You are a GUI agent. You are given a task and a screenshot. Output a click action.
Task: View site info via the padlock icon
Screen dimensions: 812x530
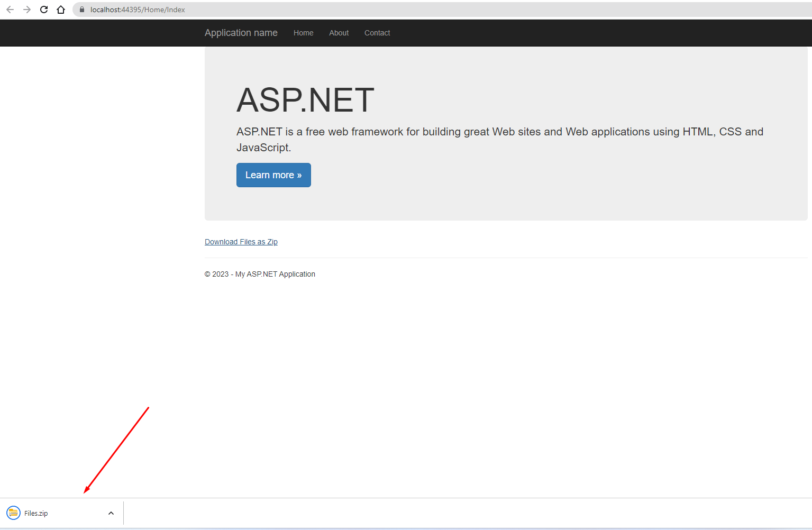[x=81, y=10]
